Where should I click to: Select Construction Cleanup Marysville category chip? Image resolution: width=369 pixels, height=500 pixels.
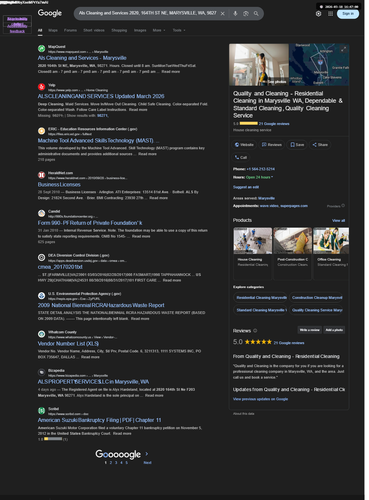coord(317,298)
